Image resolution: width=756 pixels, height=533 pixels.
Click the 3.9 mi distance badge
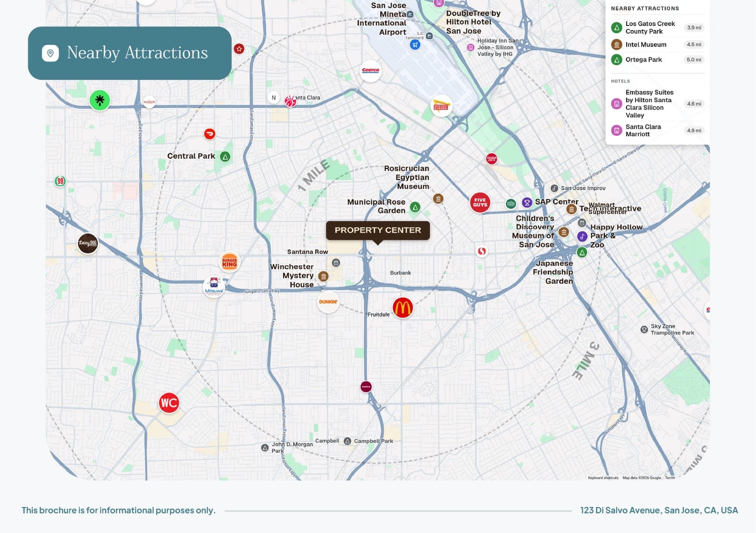(694, 27)
